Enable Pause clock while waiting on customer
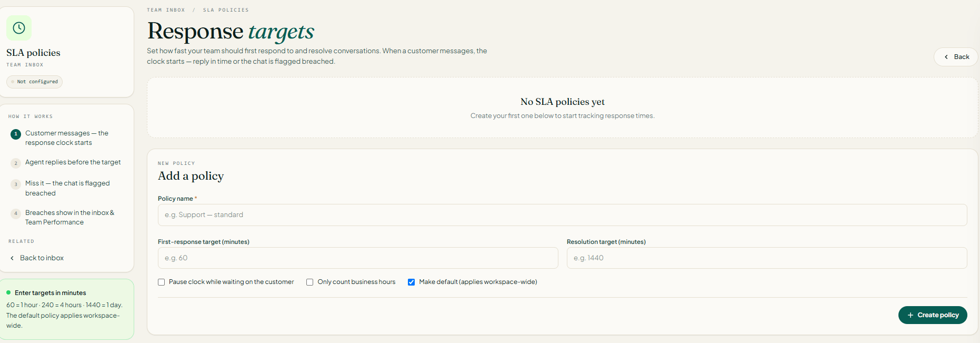 point(162,282)
